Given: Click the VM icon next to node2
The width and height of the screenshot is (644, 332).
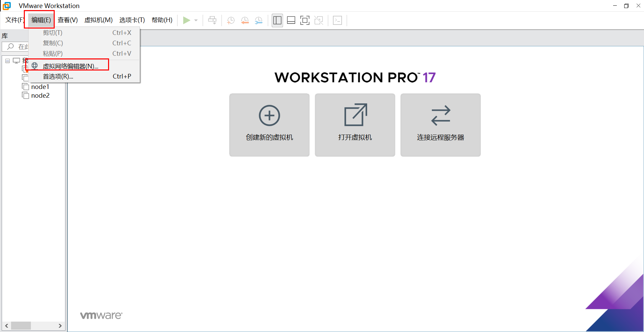Looking at the screenshot, I should click(26, 95).
